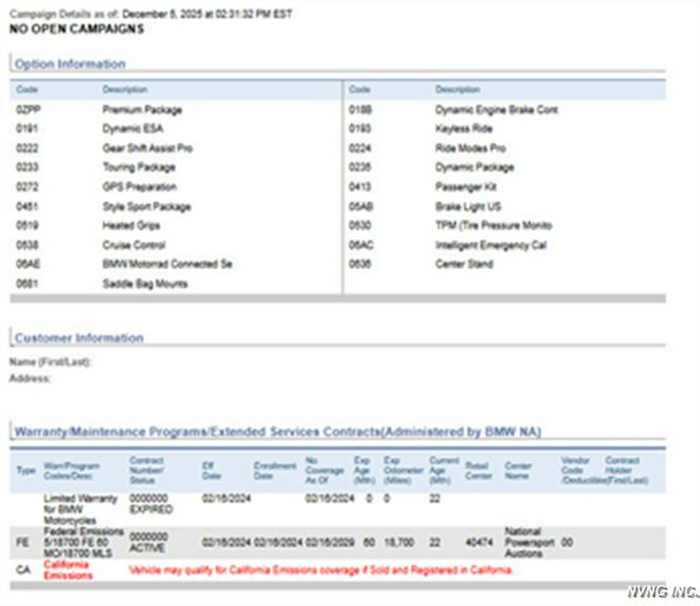Select the Intelligent Emergency Cal option
Image resolution: width=700 pixels, height=606 pixels.
coord(491,245)
